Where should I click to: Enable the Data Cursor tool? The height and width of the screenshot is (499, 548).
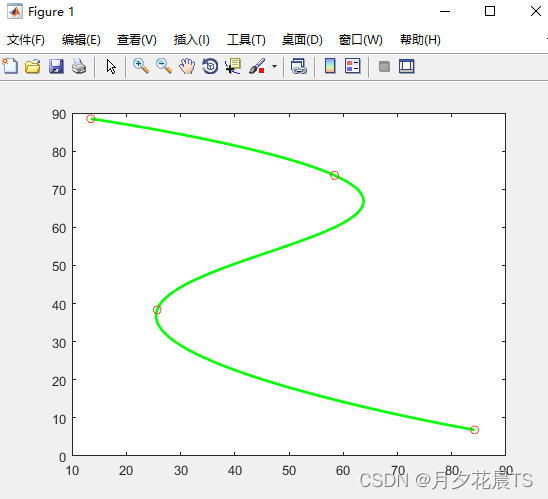point(233,66)
